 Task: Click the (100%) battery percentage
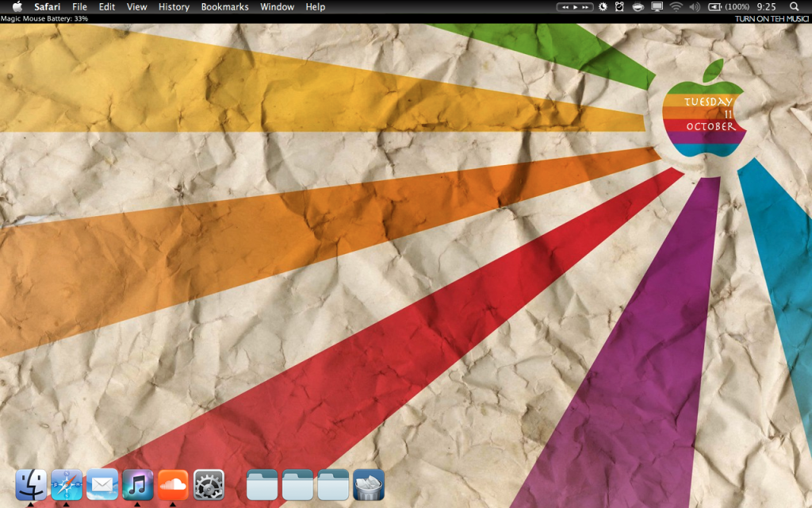[737, 6]
